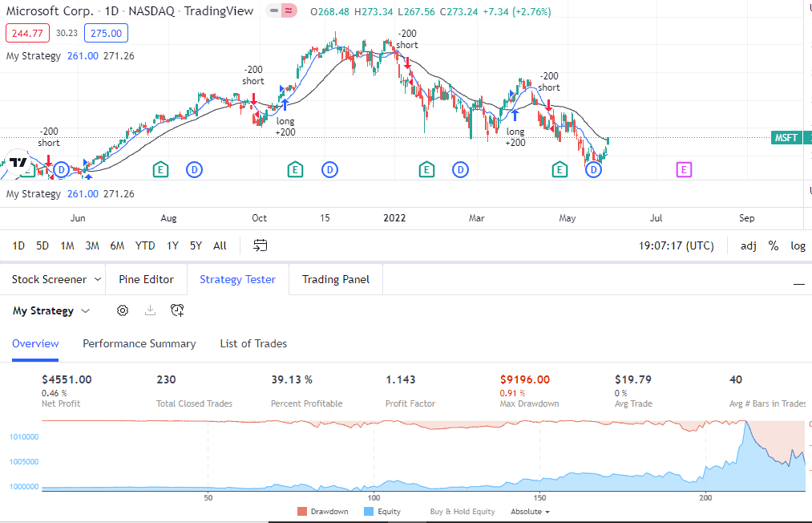The height and width of the screenshot is (523, 812).
Task: Set the range to YTD
Action: 145,245
